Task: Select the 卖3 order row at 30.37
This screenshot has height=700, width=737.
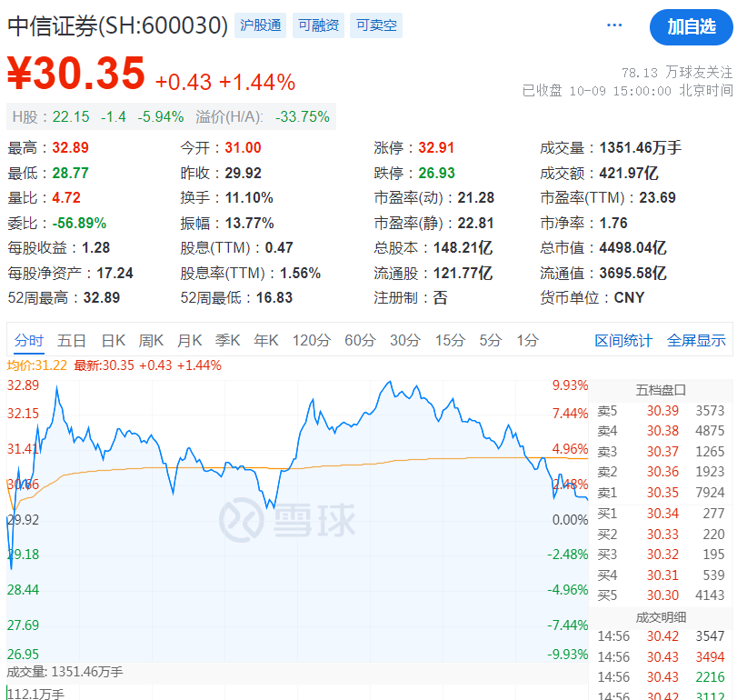Action: click(x=661, y=452)
